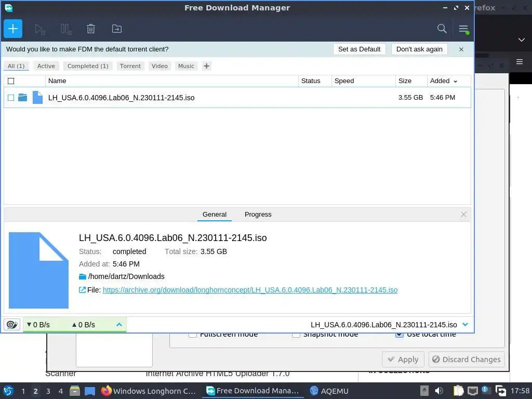Click the volume speaker tray icon
This screenshot has height=399, width=532.
[x=438, y=391]
